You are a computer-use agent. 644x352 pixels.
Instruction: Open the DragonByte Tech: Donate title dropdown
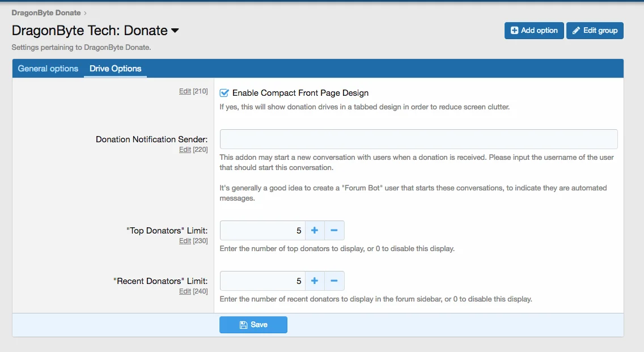[x=175, y=31]
